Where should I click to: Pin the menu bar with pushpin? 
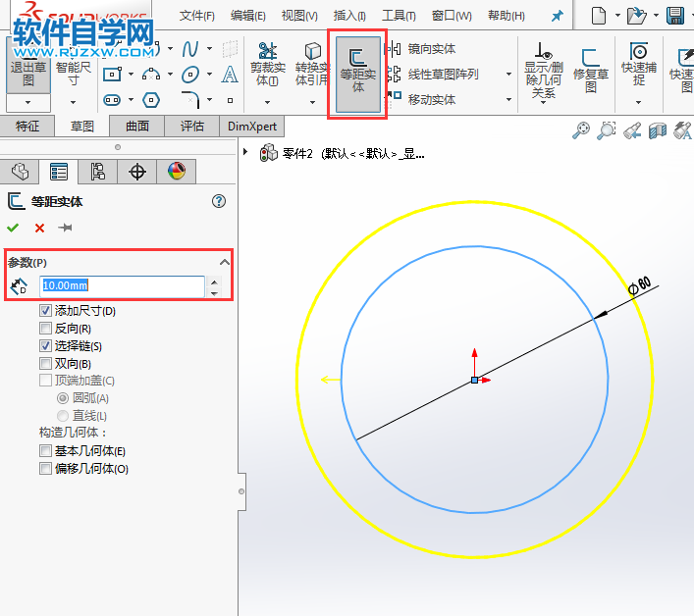(557, 17)
